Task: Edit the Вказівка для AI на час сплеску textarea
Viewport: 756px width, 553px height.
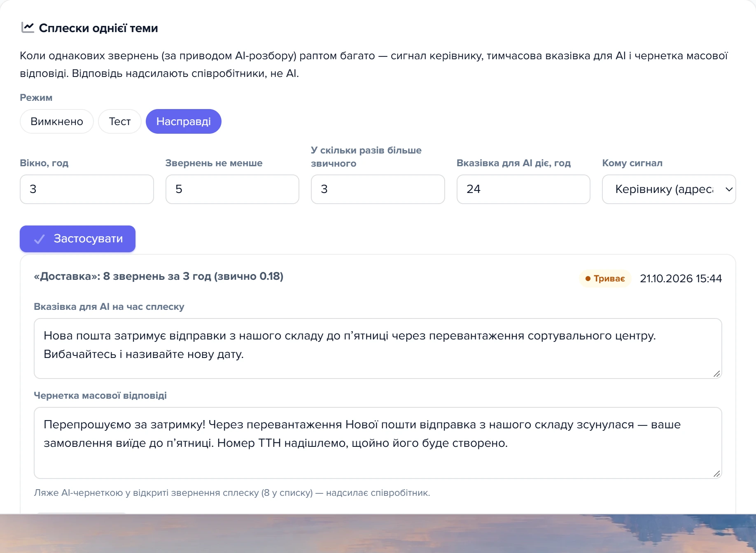Action: [x=378, y=349]
